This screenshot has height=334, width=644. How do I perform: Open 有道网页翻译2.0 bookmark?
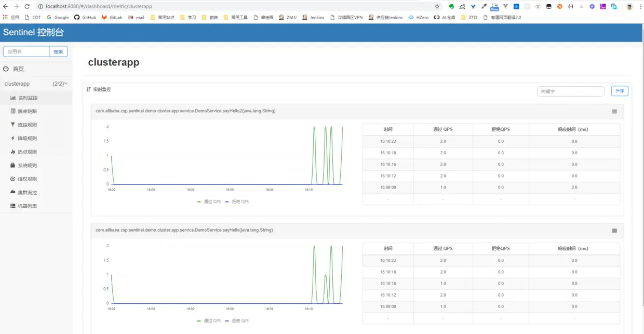502,17
